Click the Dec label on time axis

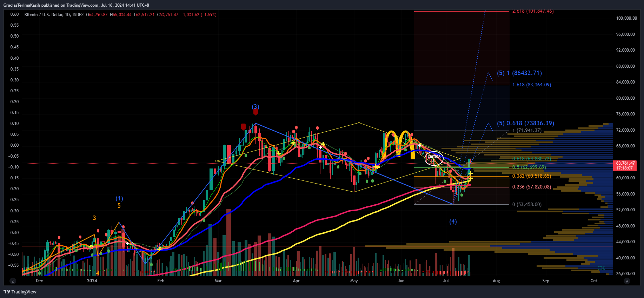click(39, 281)
